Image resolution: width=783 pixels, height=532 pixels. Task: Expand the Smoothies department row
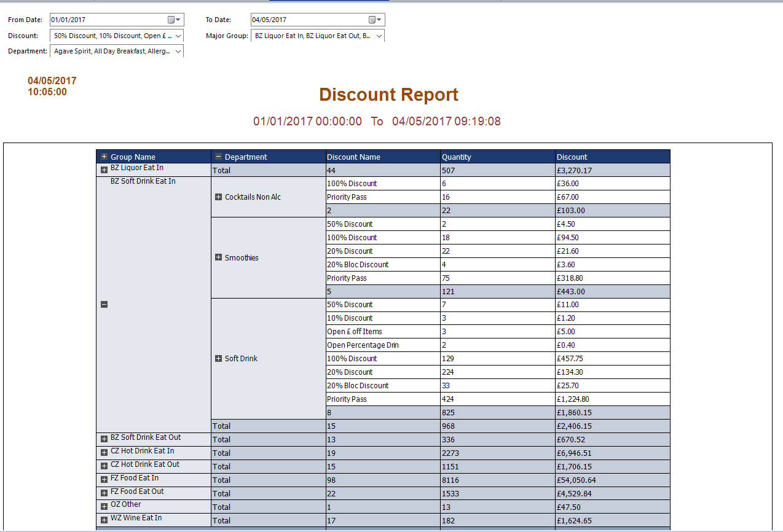coord(218,258)
